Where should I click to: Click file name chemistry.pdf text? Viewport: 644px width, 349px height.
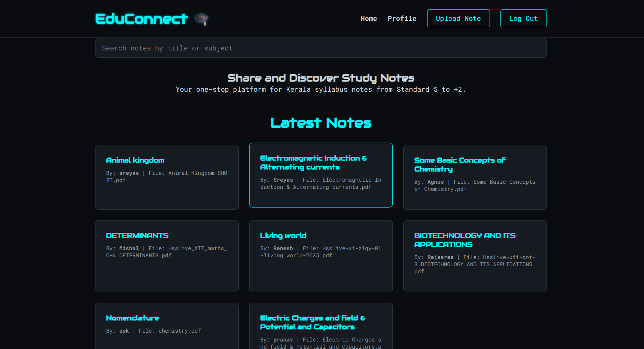[180, 331]
